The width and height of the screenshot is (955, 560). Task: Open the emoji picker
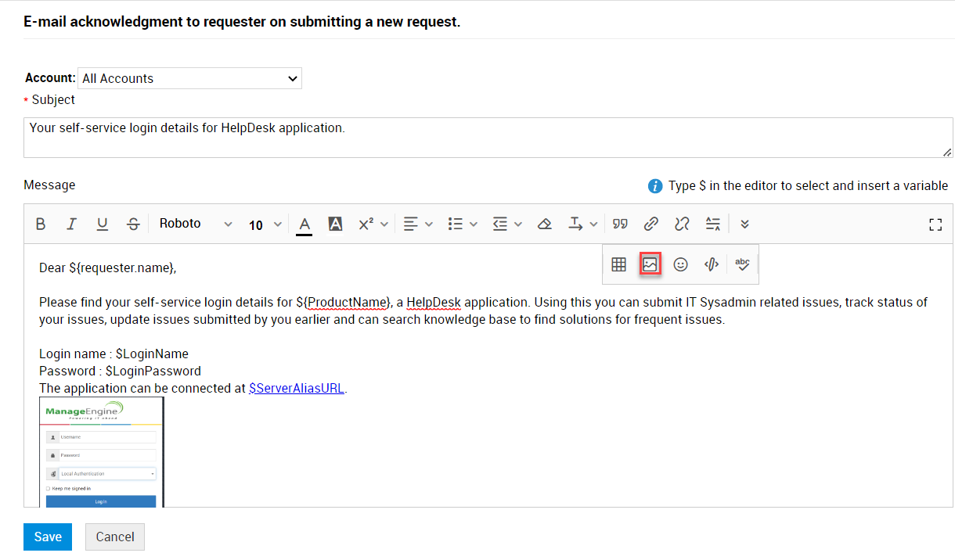[x=681, y=264]
